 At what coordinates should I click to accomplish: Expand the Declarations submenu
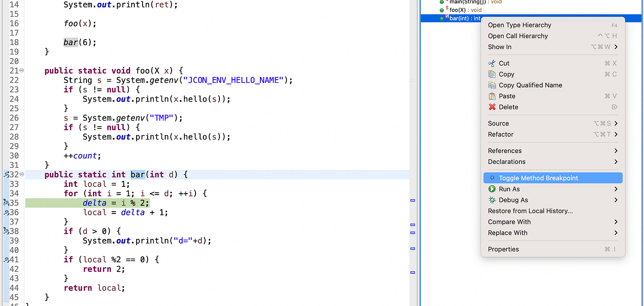click(x=553, y=162)
